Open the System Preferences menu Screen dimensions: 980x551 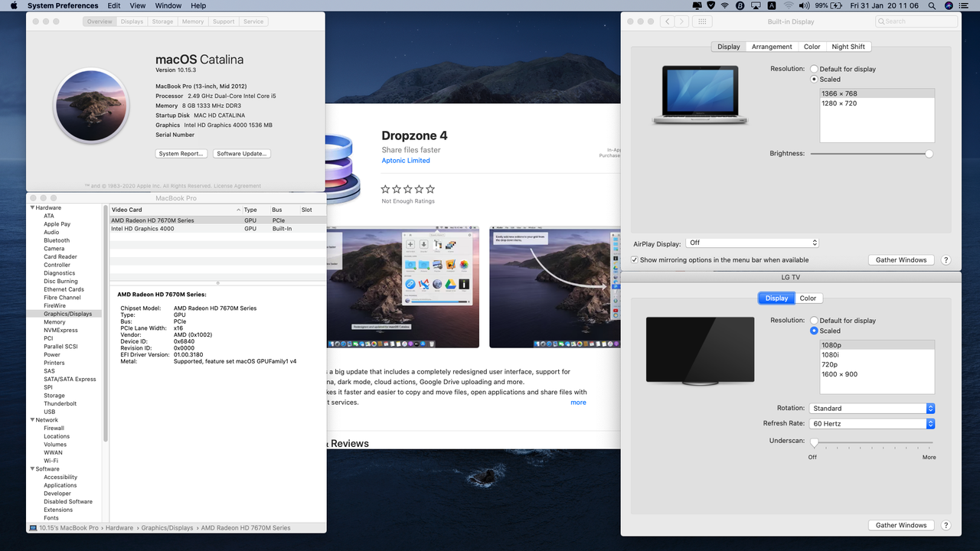click(63, 5)
